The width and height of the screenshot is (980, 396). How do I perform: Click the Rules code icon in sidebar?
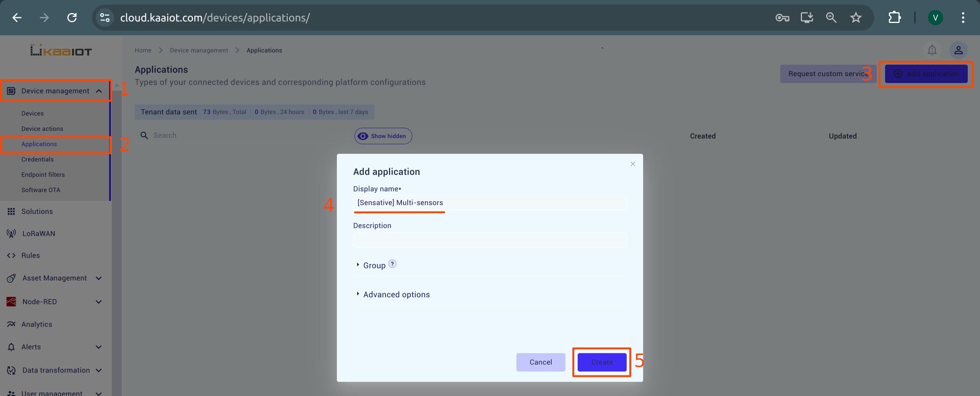pyautogui.click(x=11, y=255)
